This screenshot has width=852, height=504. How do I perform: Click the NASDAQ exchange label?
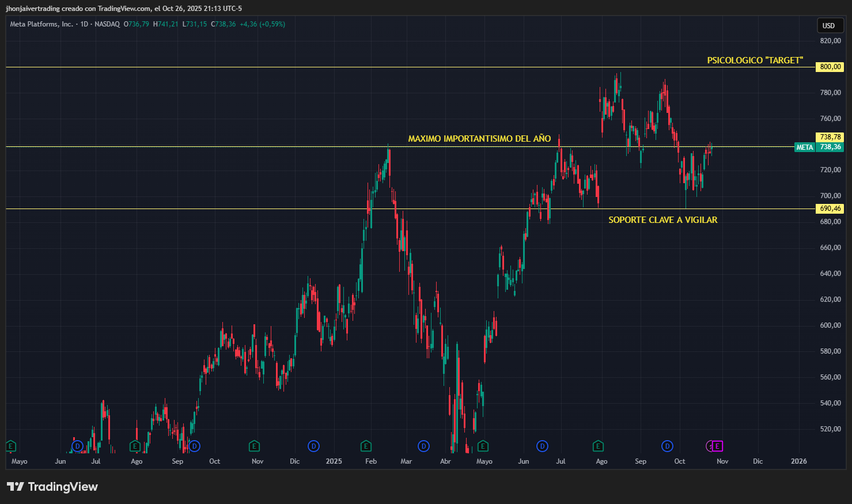pos(107,24)
